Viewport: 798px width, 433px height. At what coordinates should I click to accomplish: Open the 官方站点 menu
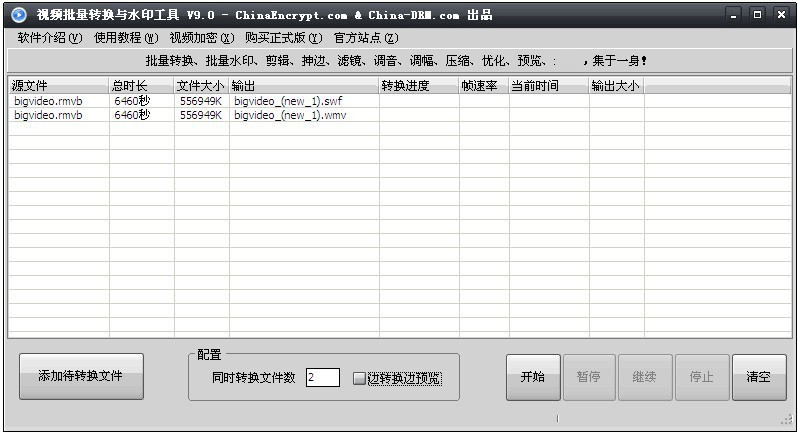pyautogui.click(x=366, y=38)
